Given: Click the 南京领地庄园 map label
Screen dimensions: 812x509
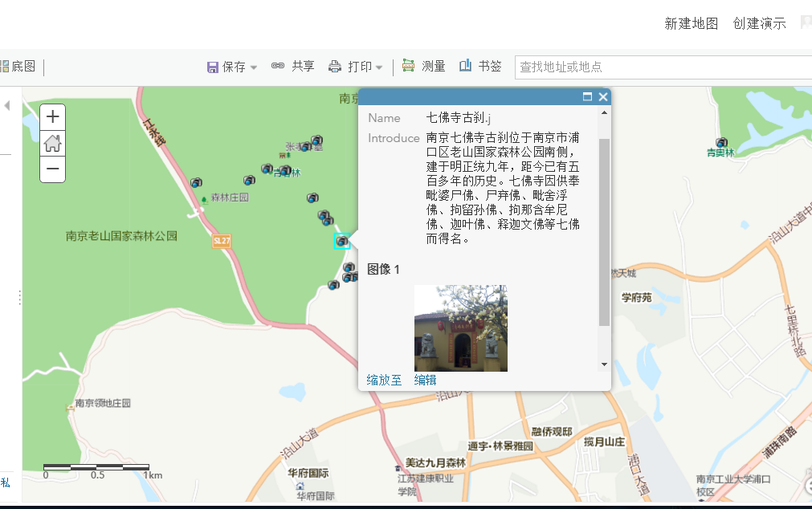Looking at the screenshot, I should click(103, 403).
